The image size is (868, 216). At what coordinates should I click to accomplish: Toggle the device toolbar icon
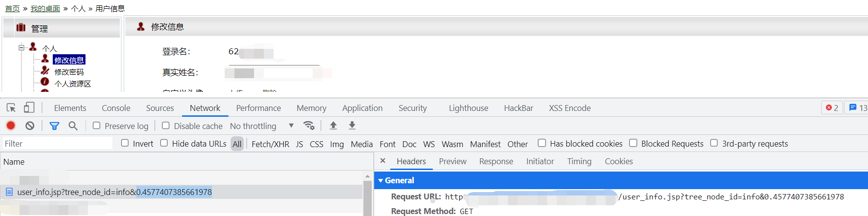[x=29, y=108]
